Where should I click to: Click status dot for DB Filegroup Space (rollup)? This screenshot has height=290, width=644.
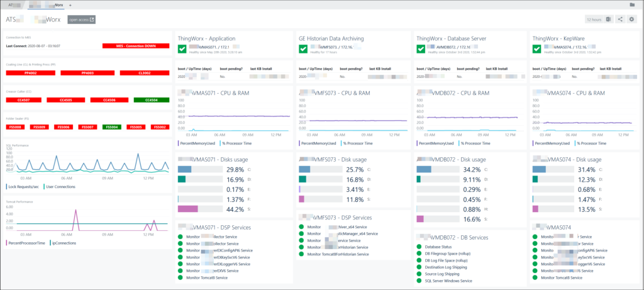pos(419,254)
